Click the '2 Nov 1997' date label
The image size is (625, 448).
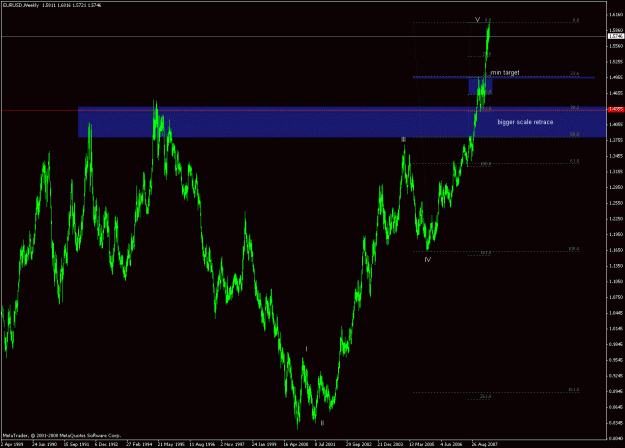tap(232, 444)
